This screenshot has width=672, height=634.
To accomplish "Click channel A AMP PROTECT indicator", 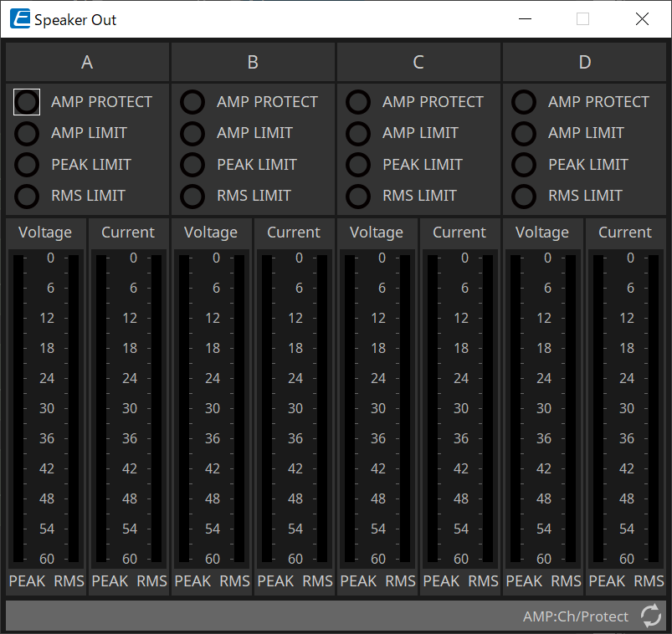I will [27, 102].
